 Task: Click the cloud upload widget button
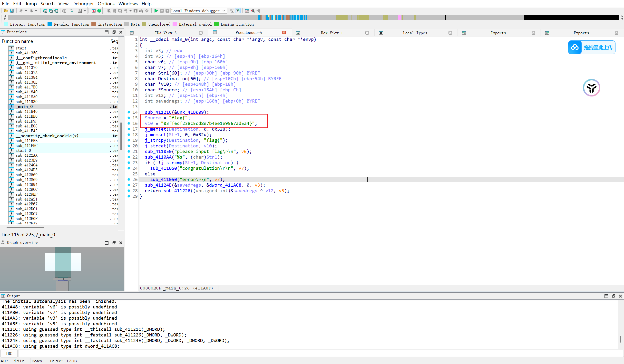coord(591,47)
